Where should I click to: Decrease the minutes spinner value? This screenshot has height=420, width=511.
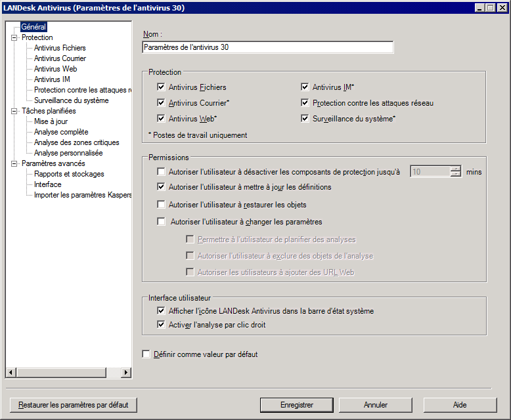[x=456, y=174]
